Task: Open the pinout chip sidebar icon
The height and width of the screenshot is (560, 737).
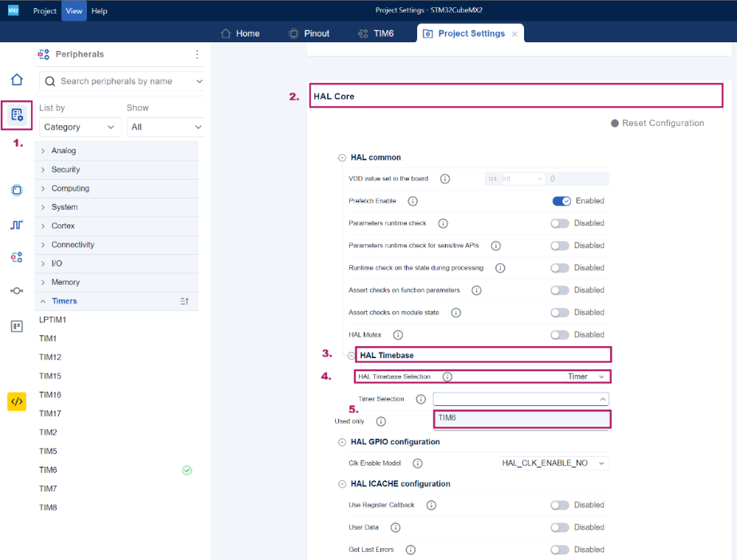Action: coord(17,190)
